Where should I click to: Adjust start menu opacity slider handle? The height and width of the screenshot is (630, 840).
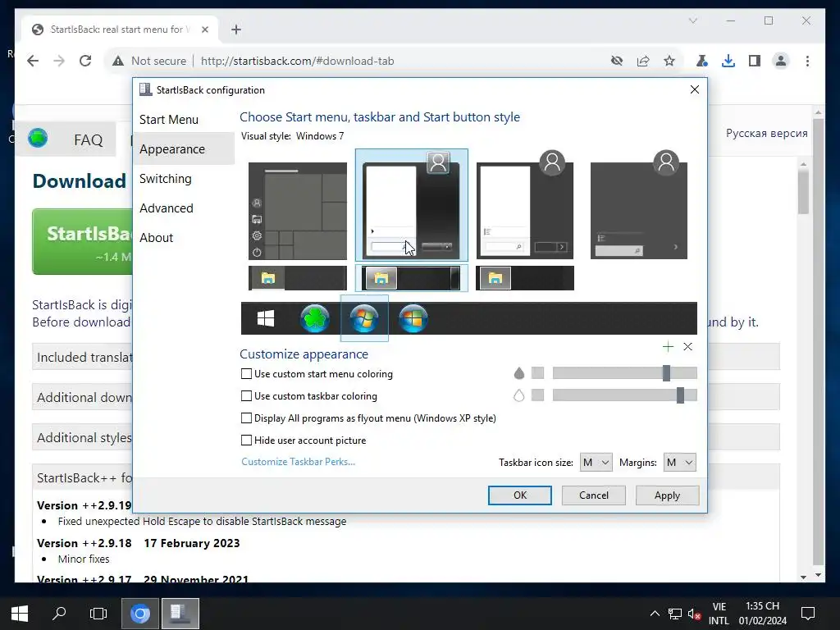[x=666, y=373]
